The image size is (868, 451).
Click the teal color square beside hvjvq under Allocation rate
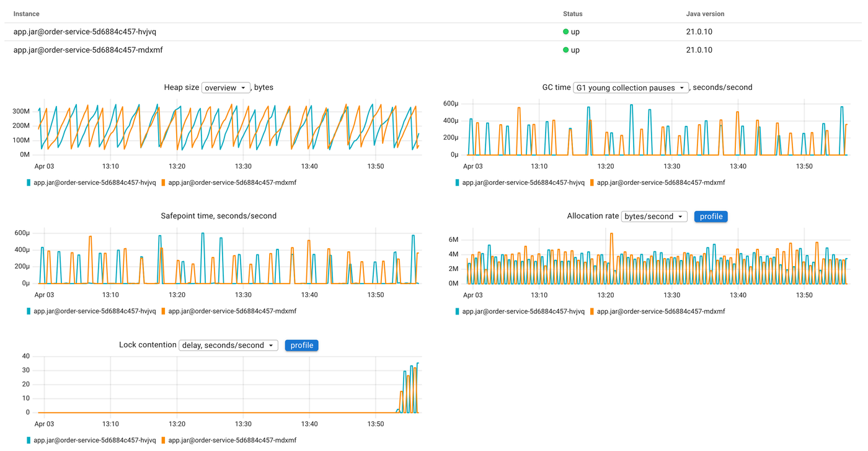coord(457,311)
